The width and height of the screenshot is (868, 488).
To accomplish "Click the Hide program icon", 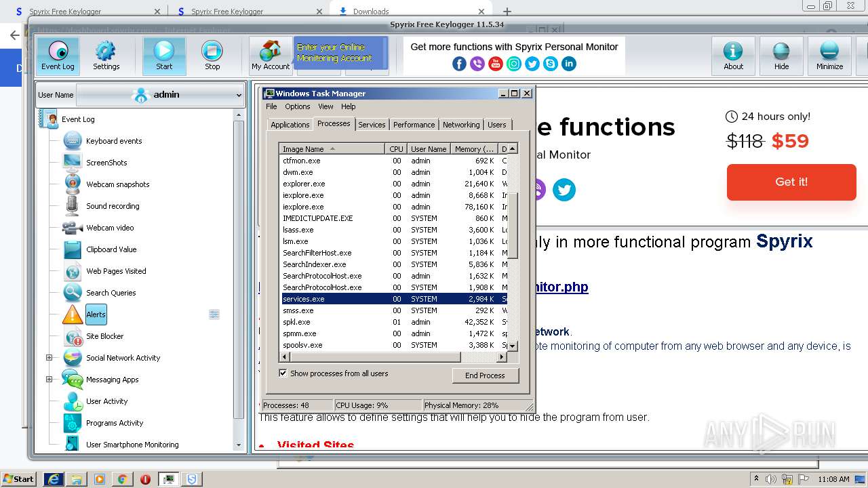I will (781, 56).
